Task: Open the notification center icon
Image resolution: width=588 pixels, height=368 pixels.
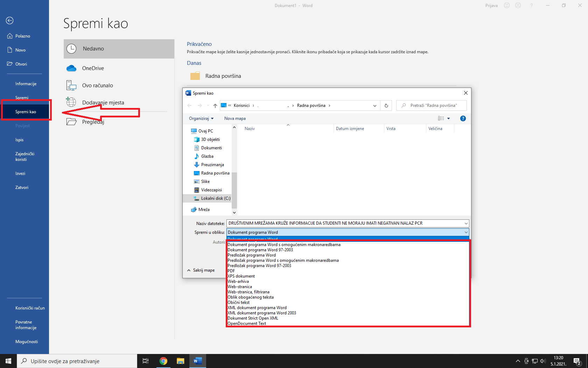Action: click(577, 361)
